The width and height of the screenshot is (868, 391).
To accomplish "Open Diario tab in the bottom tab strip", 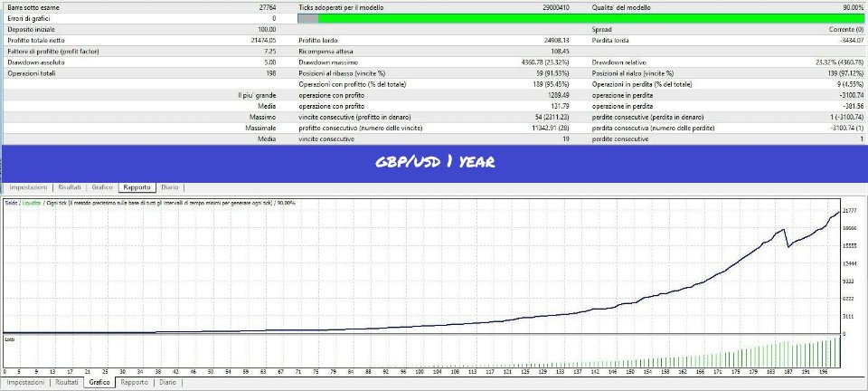I will coord(168,382).
